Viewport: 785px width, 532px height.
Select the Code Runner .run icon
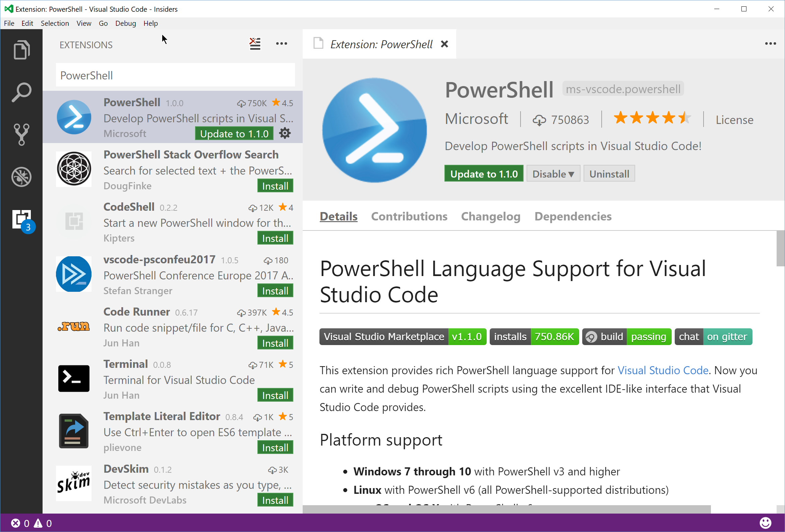point(74,326)
